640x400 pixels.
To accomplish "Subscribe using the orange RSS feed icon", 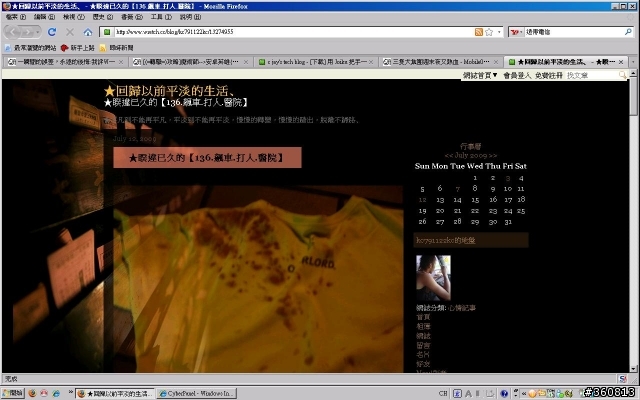I will click(x=478, y=32).
